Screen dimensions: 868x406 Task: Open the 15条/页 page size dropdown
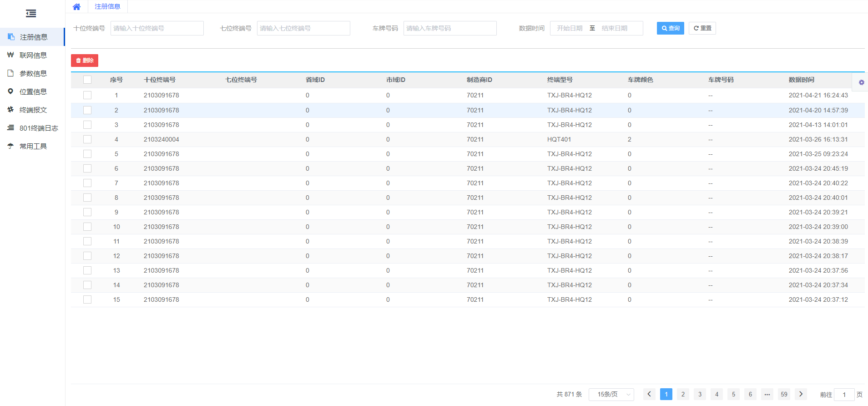611,394
